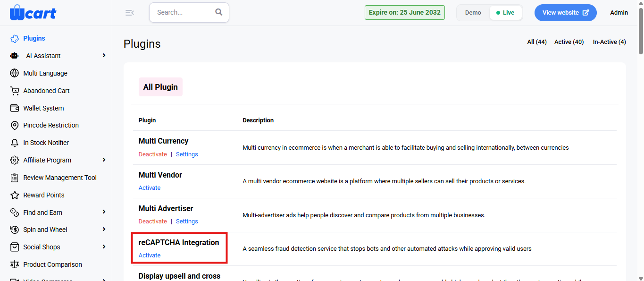Image resolution: width=644 pixels, height=281 pixels.
Task: Switch to Demo mode
Action: [x=473, y=13]
